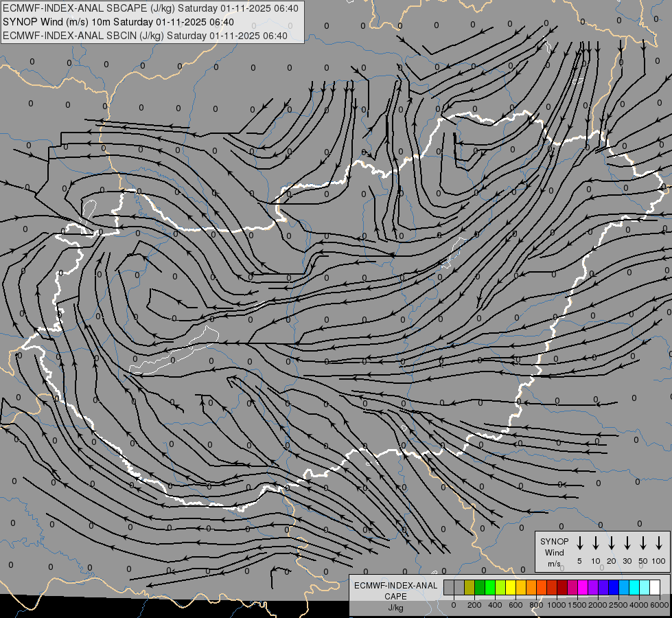Click the ECMWF-INDEX-ANAL CAPE J/kg legend title

click(395, 597)
